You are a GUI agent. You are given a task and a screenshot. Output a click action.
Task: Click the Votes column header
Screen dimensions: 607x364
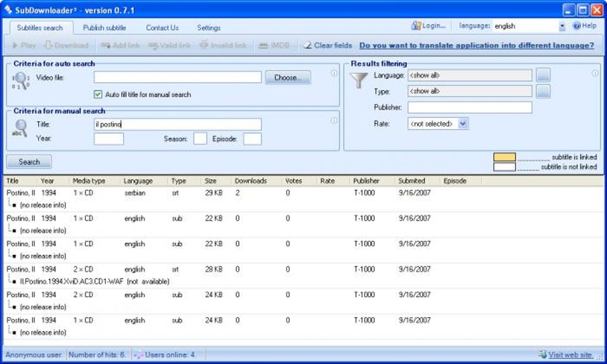click(301, 181)
